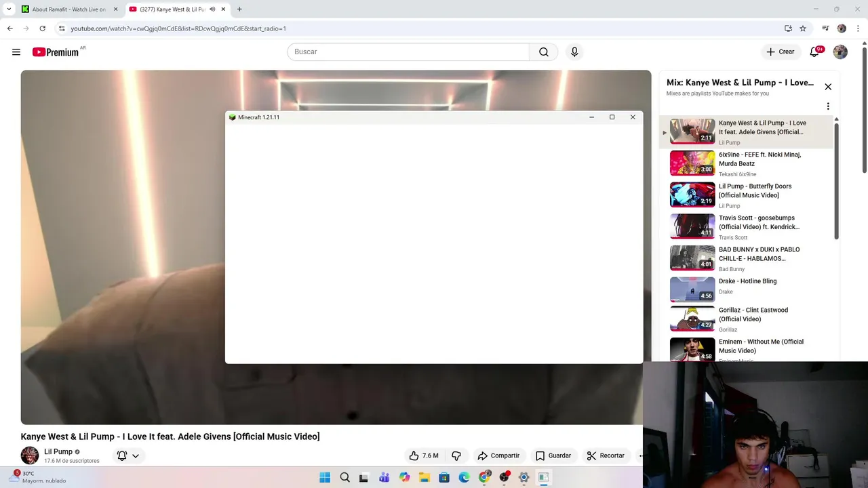Screen dimensions: 868x488
Task: Reload the current page
Action: (x=42, y=28)
